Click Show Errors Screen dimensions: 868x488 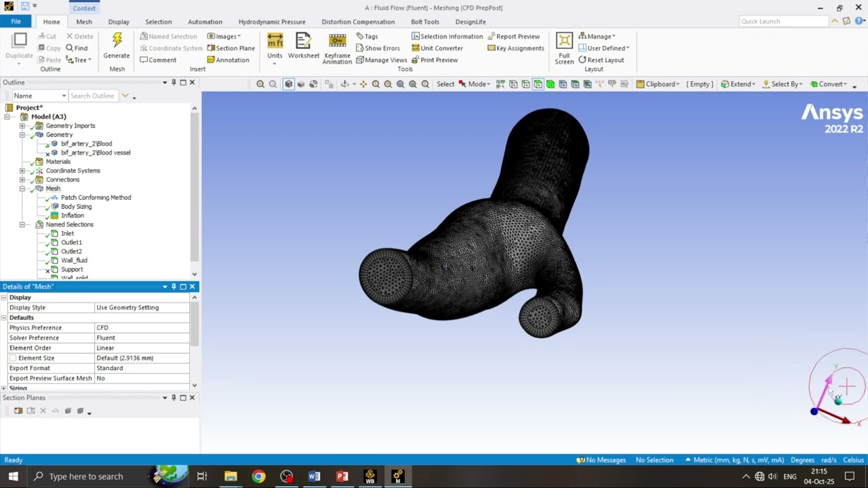pos(378,48)
